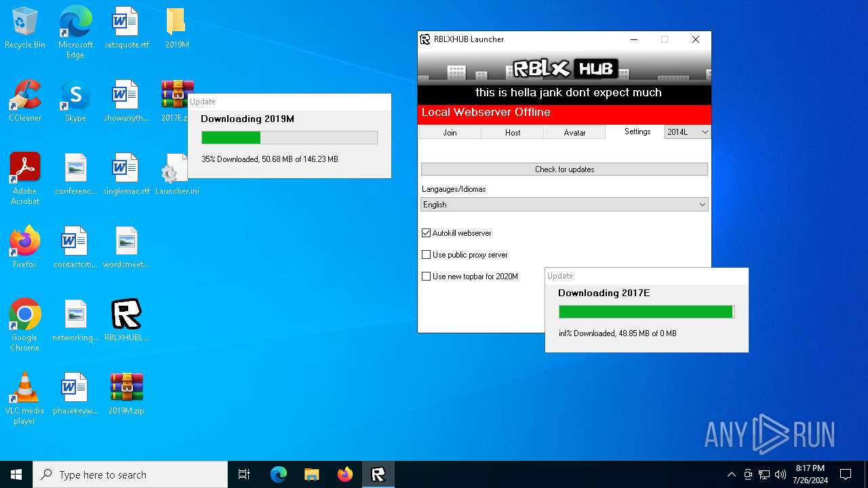The height and width of the screenshot is (488, 868).
Task: Select the 2017E zip archive icon
Action: pyautogui.click(x=176, y=101)
